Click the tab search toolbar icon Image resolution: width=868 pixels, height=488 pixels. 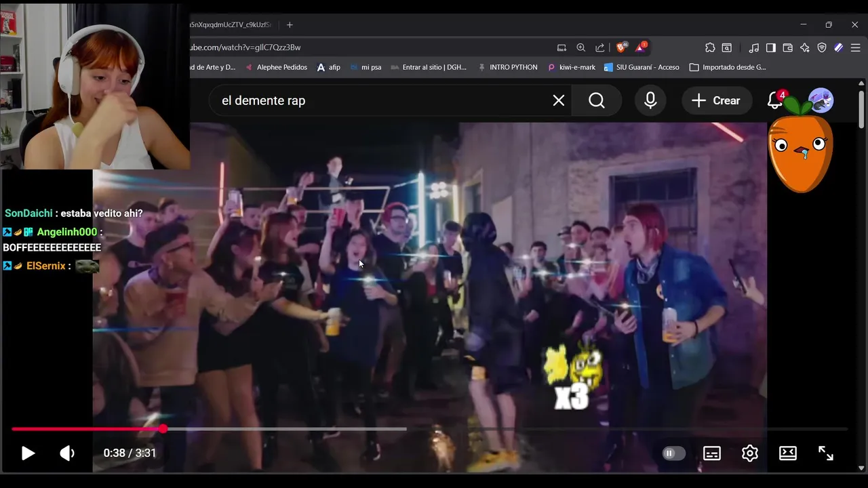727,47
